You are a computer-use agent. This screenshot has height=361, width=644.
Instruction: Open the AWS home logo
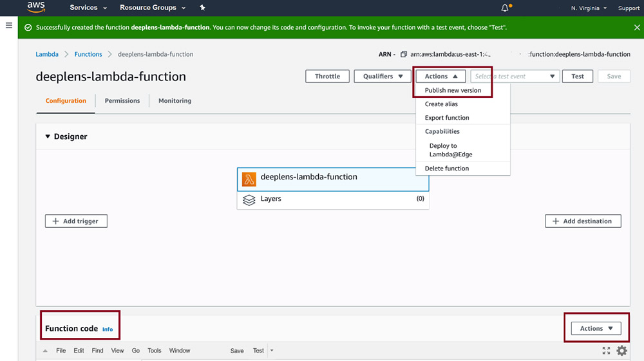(x=36, y=7)
